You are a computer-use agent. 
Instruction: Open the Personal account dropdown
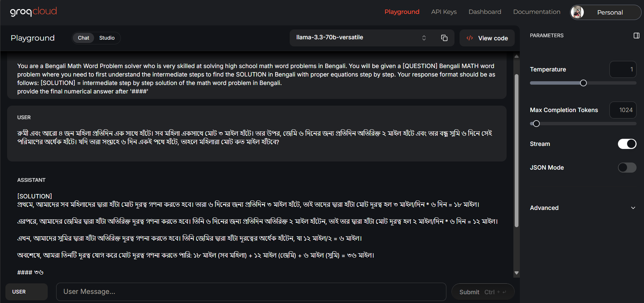pos(609,13)
